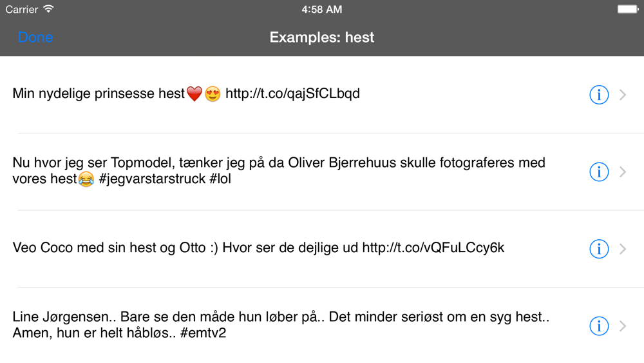This screenshot has height=363, width=644.
Task: Tap the chevron on the Line Jørgensen row
Action: pos(623,326)
